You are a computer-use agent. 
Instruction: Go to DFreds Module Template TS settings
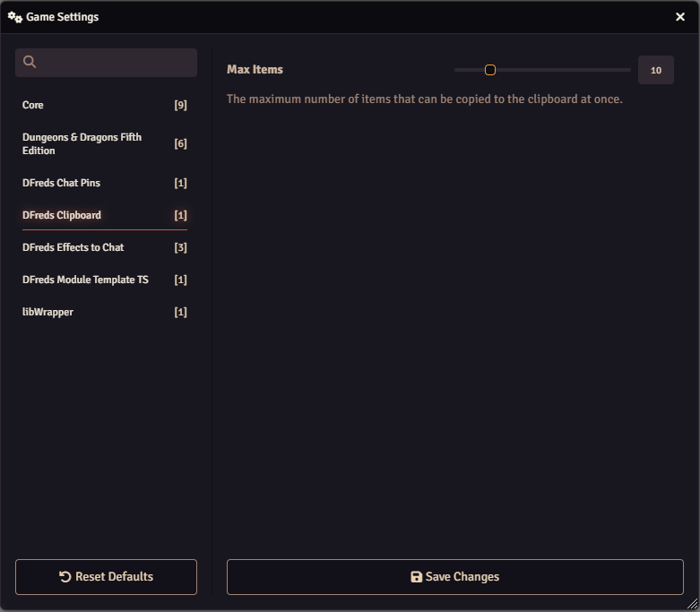[x=85, y=280]
